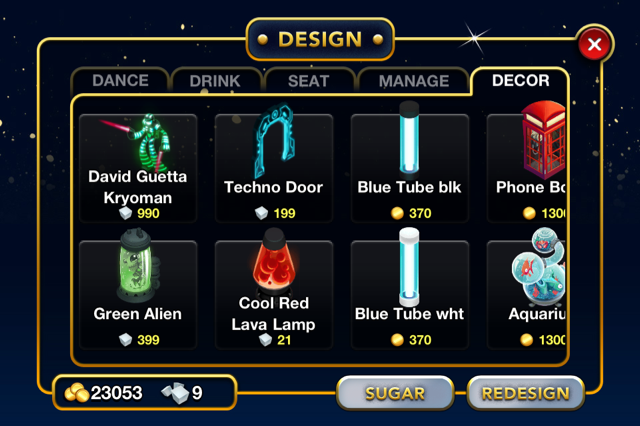The height and width of the screenshot is (426, 640).
Task: Switch to the SEAT tab
Action: tap(309, 81)
